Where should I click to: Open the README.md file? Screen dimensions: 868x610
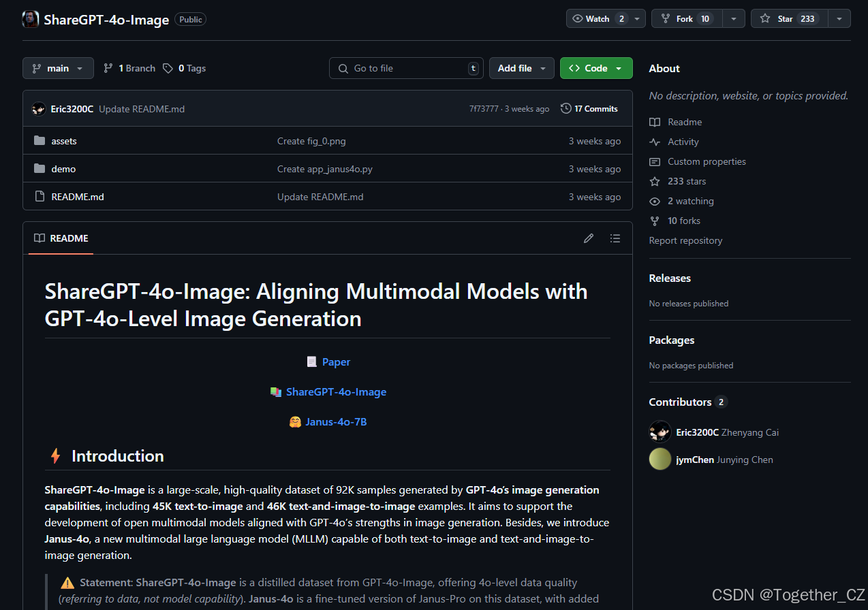78,197
